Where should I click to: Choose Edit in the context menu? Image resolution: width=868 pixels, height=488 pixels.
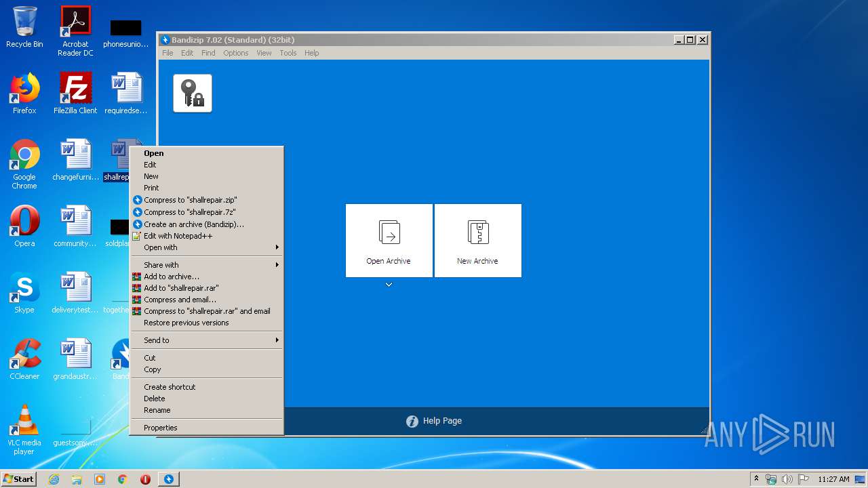click(x=207, y=165)
